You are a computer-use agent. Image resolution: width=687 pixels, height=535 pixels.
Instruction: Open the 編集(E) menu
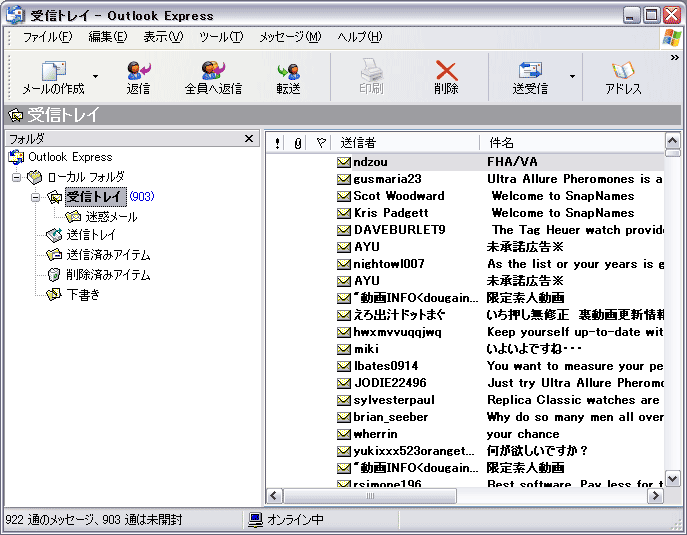(x=108, y=37)
